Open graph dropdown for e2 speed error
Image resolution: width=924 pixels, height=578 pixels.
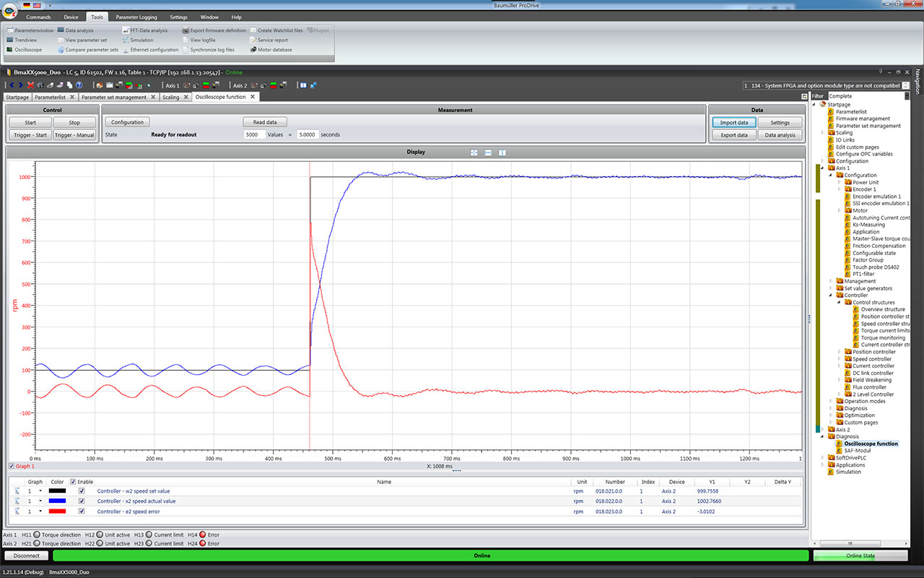[41, 511]
